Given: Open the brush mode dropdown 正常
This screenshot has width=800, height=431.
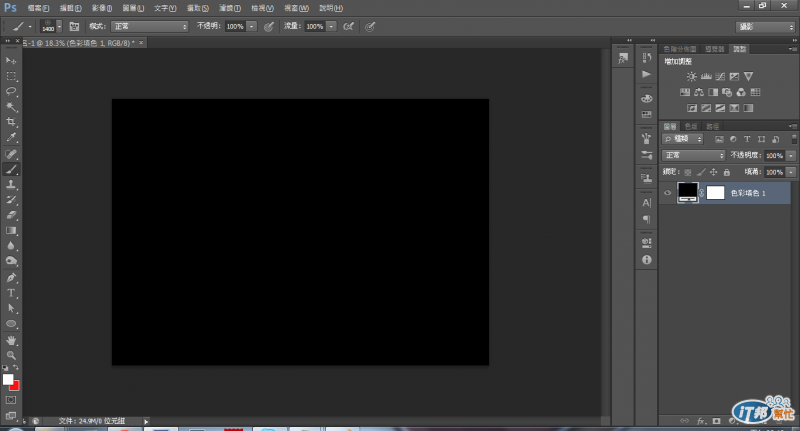Looking at the screenshot, I should tap(149, 27).
